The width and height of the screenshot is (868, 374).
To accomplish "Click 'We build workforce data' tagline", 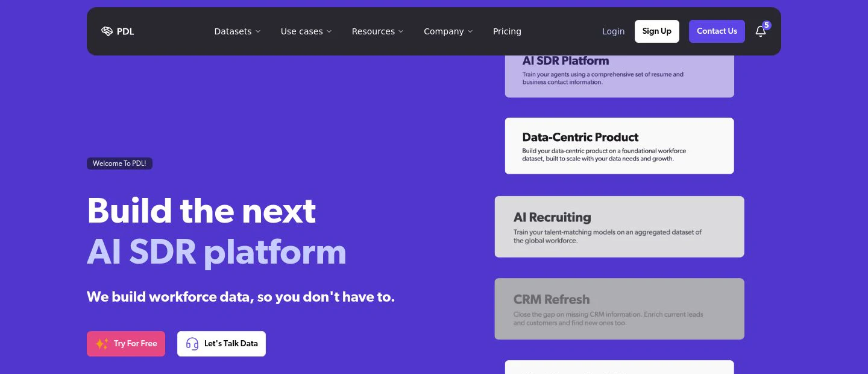I will tap(241, 297).
